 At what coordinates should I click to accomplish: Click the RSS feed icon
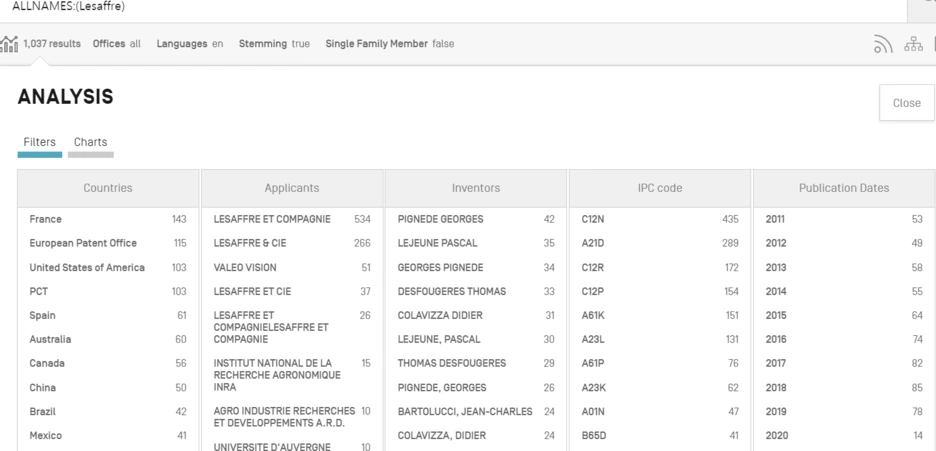point(883,44)
